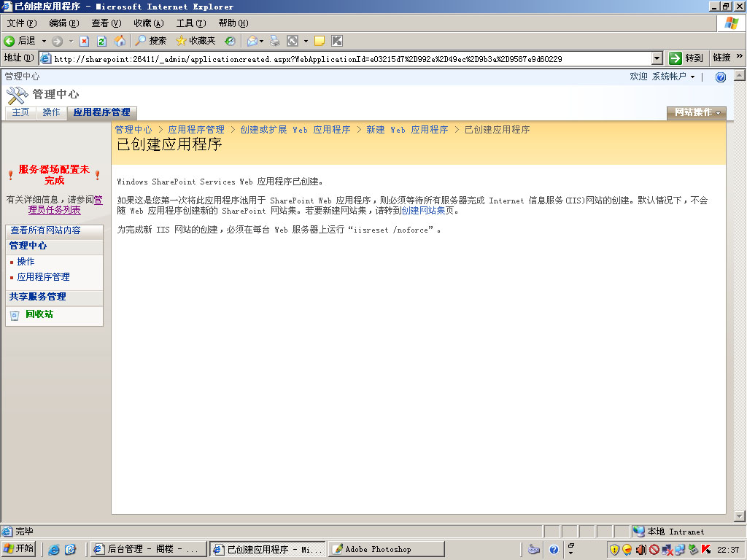Click 共享服务管理 sidebar heading
This screenshot has width=747, height=560.
pos(38,297)
